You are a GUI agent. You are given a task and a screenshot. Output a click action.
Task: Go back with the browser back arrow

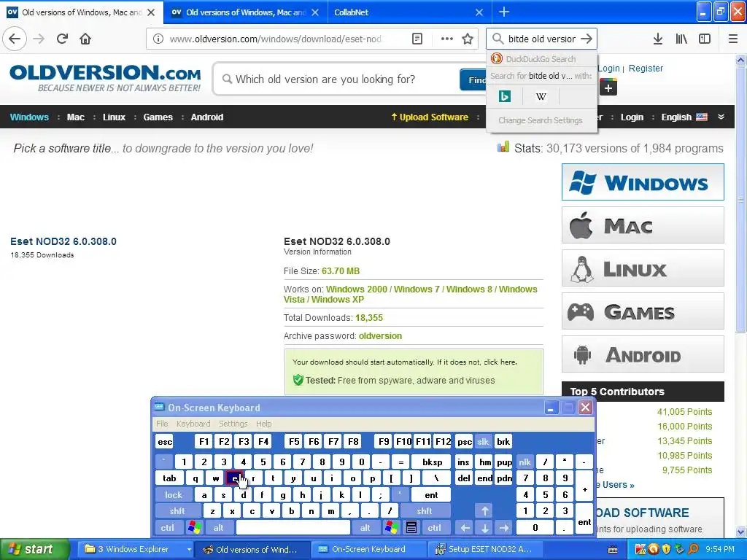(x=15, y=39)
